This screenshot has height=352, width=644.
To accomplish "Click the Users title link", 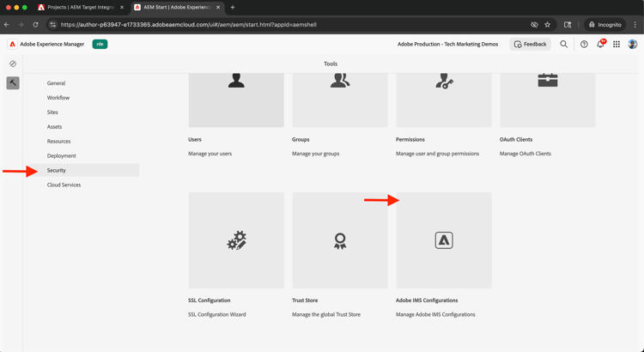I will tap(195, 140).
